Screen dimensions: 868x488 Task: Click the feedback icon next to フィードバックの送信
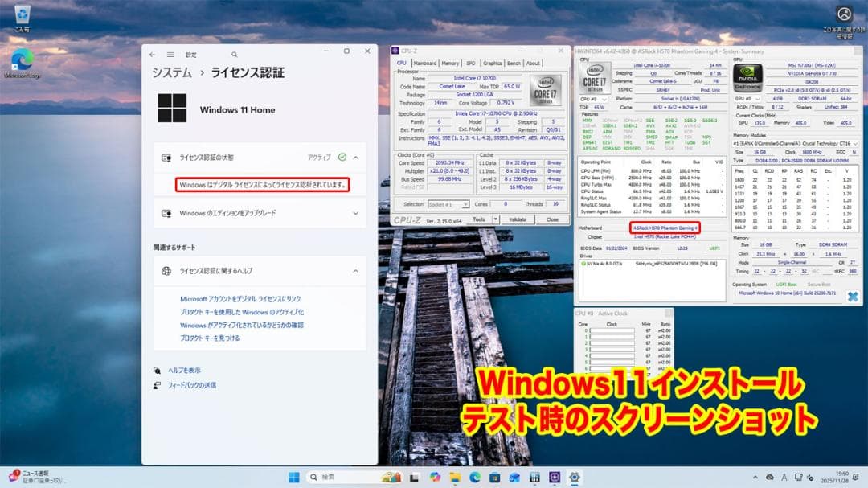[x=158, y=384]
